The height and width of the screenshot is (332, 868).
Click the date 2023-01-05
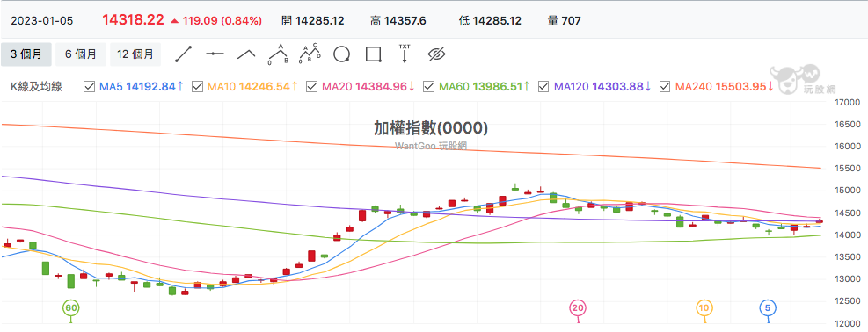(42, 21)
